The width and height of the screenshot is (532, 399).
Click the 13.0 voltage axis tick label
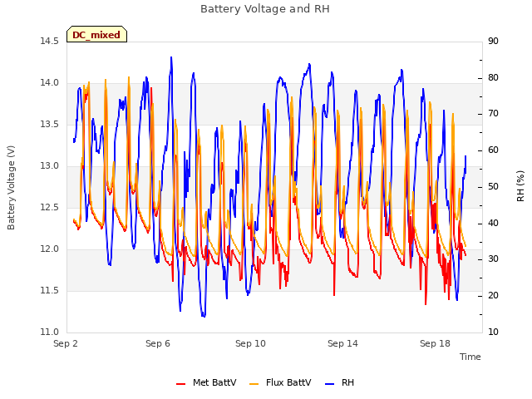coord(49,166)
